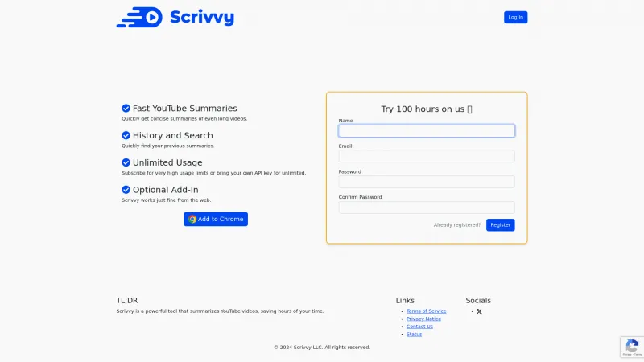644x362 pixels.
Task: Click the Socials footer heading
Action: coord(478,300)
